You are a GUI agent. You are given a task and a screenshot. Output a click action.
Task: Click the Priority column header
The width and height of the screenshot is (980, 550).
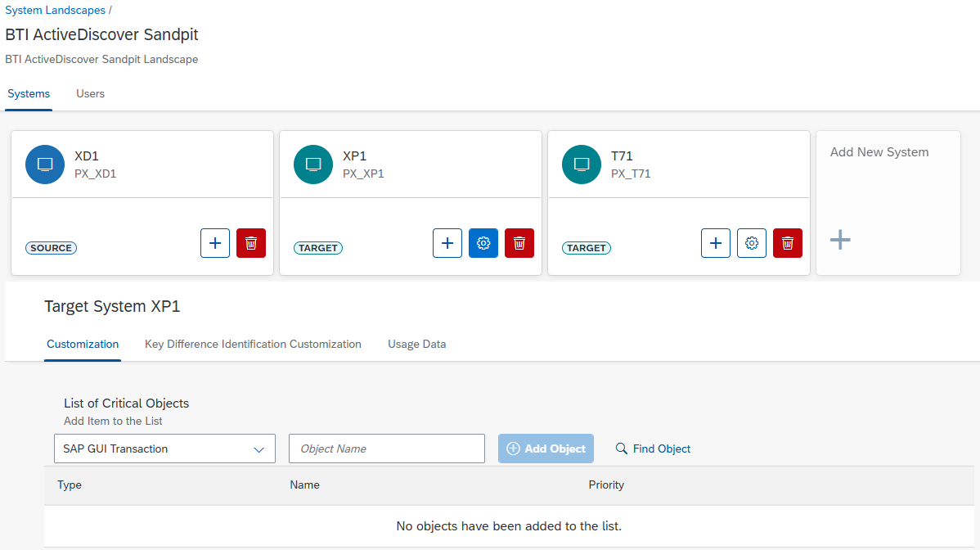(606, 485)
